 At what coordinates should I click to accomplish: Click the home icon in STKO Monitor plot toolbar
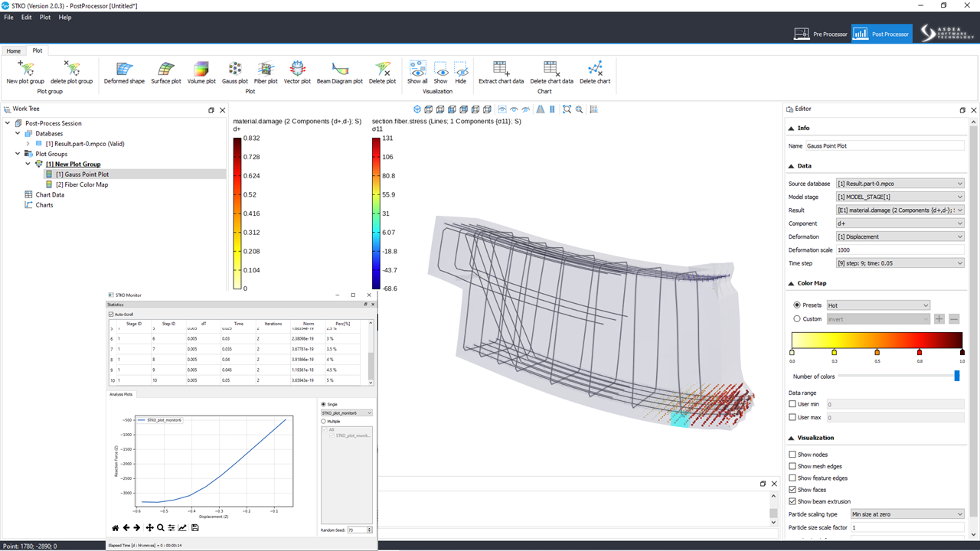coord(116,527)
